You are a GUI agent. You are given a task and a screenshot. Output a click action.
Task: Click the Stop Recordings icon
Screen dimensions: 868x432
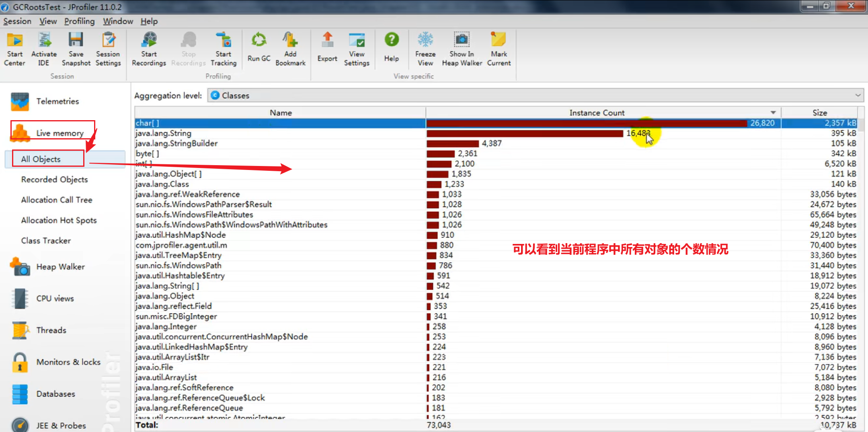pyautogui.click(x=188, y=41)
